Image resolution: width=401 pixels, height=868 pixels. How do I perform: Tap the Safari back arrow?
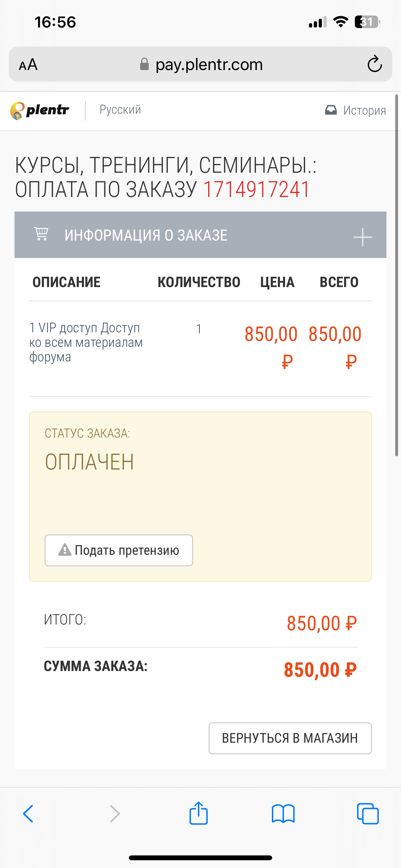coord(28,814)
